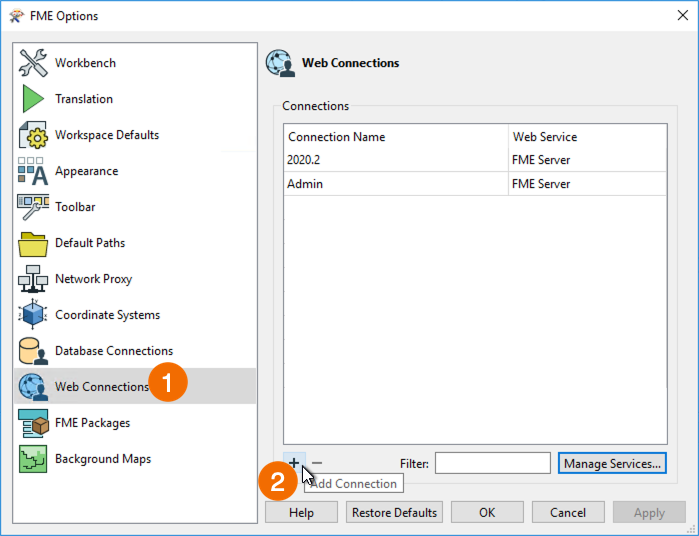Click the Restore Defaults button
This screenshot has width=699, height=536.
click(x=394, y=512)
